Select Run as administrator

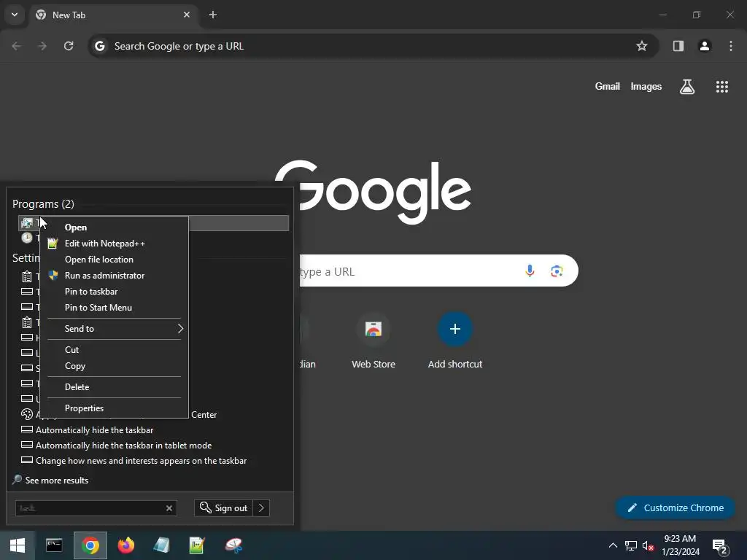(x=104, y=275)
